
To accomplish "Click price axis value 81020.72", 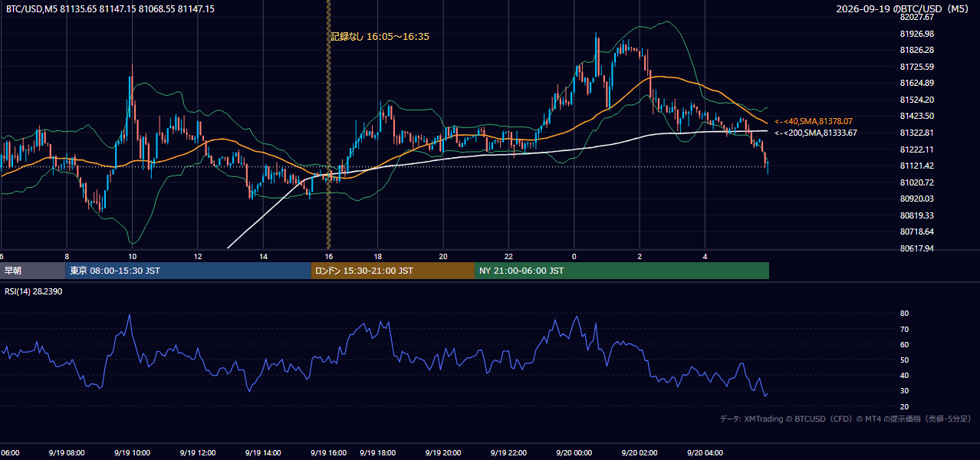I will coord(916,182).
